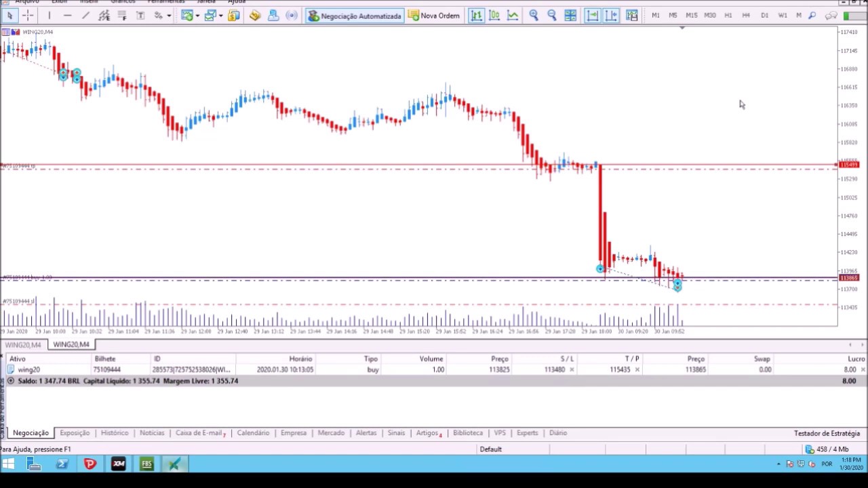Screen dimensions: 868x488
Task: Set timeframe to H1
Action: click(x=728, y=15)
